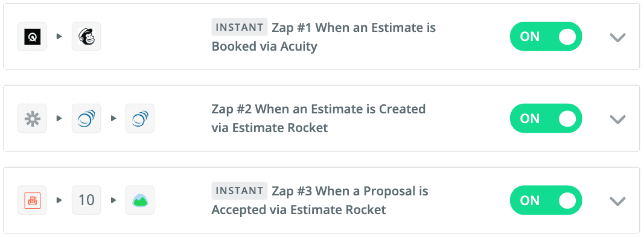Toggle the Zap #3 ON switch
644x237 pixels.
(x=546, y=200)
